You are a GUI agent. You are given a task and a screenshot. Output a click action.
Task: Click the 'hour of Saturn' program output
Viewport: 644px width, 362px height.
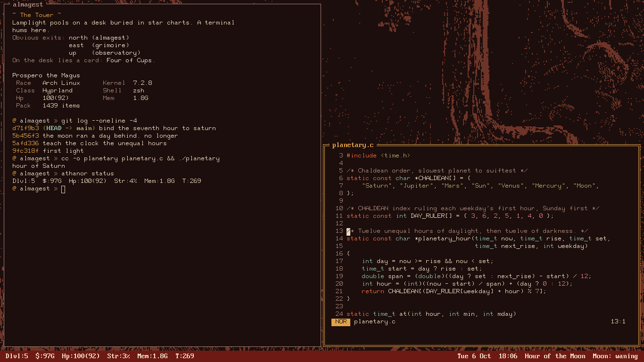39,166
